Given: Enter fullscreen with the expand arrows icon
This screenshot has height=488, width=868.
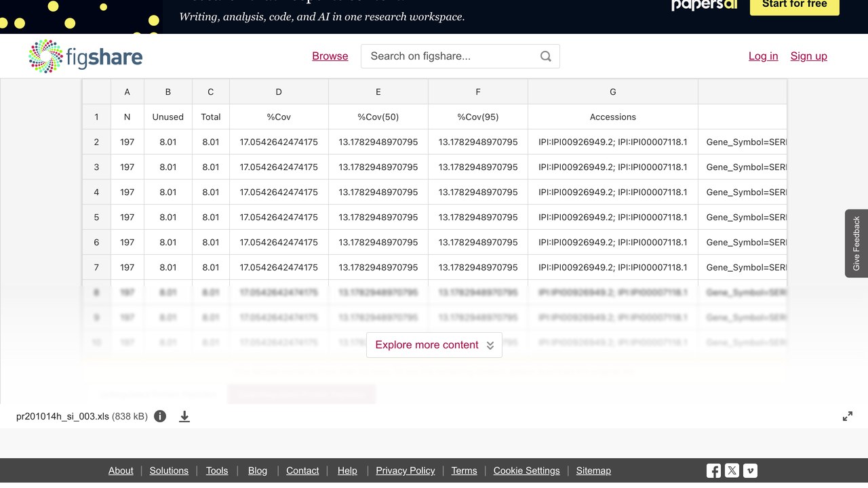Looking at the screenshot, I should pos(848,416).
